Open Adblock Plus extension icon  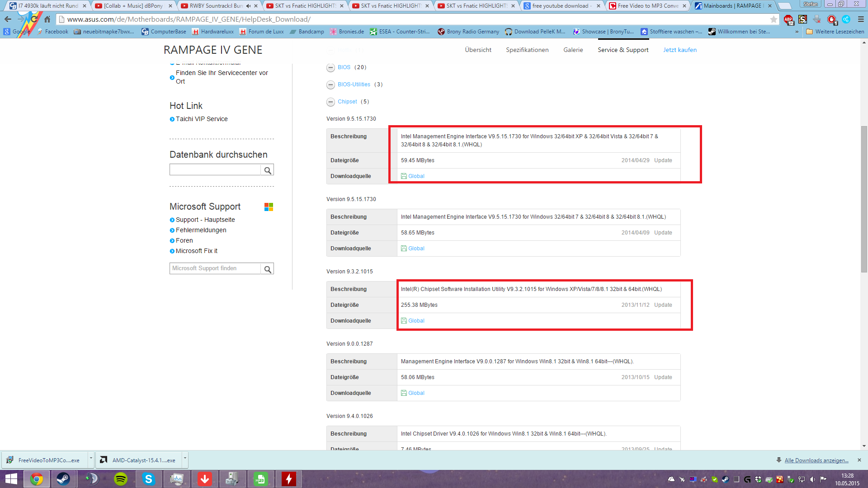tap(788, 19)
